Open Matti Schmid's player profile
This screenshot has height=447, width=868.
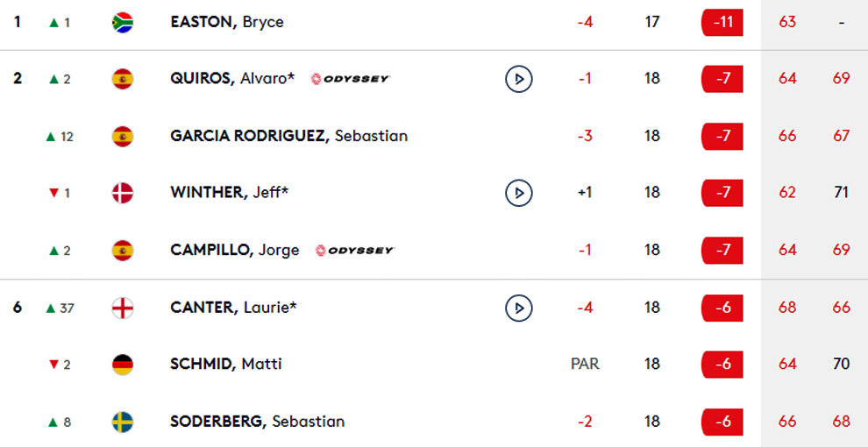pos(226,365)
